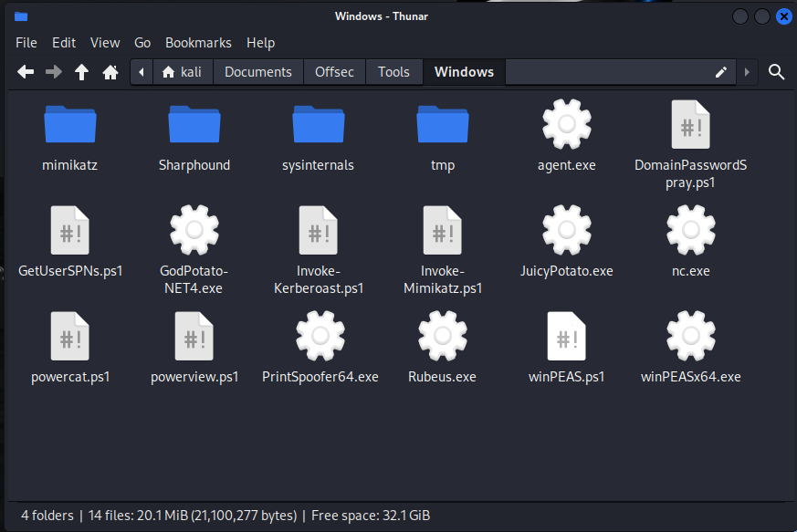Screen dimensions: 797x532
Task: Navigate to the parent folder with up arrow
Action: 81,72
